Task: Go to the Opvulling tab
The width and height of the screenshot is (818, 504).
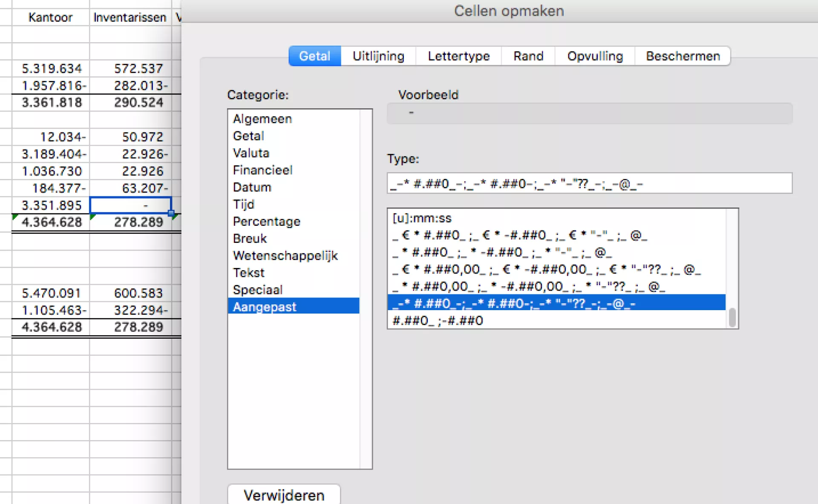Action: (595, 56)
